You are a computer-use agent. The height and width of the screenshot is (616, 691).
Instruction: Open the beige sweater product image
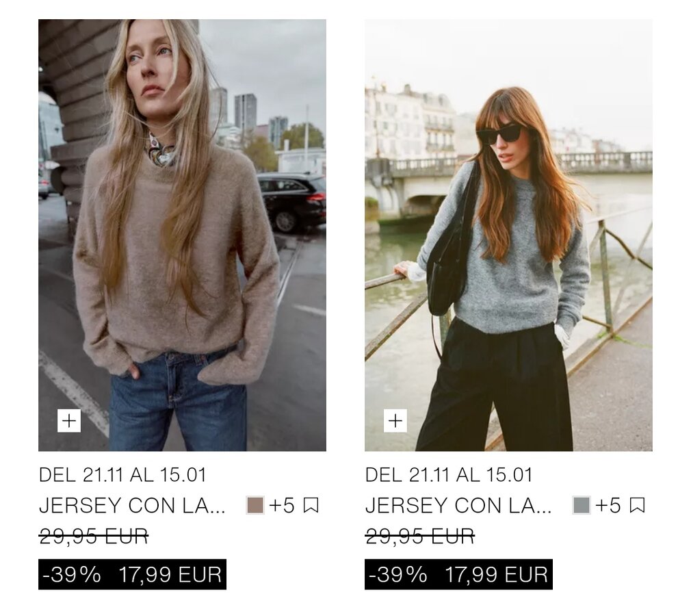[x=182, y=235]
